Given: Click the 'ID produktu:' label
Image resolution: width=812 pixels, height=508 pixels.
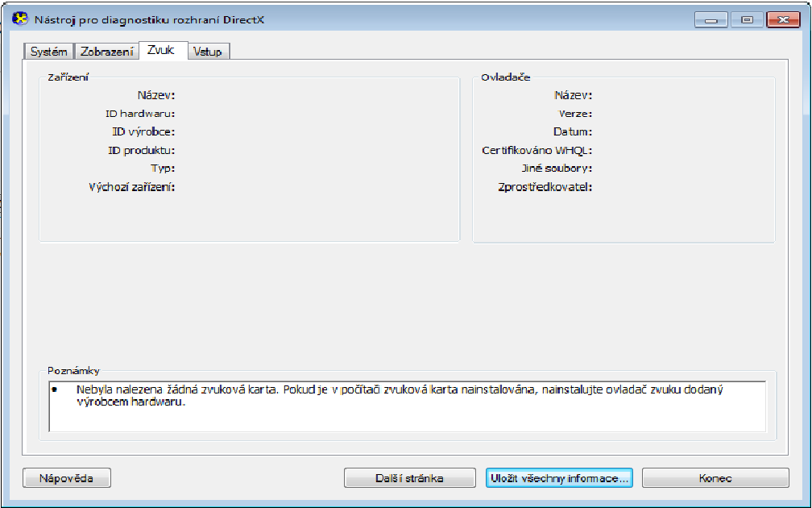Looking at the screenshot, I should coord(142,150).
